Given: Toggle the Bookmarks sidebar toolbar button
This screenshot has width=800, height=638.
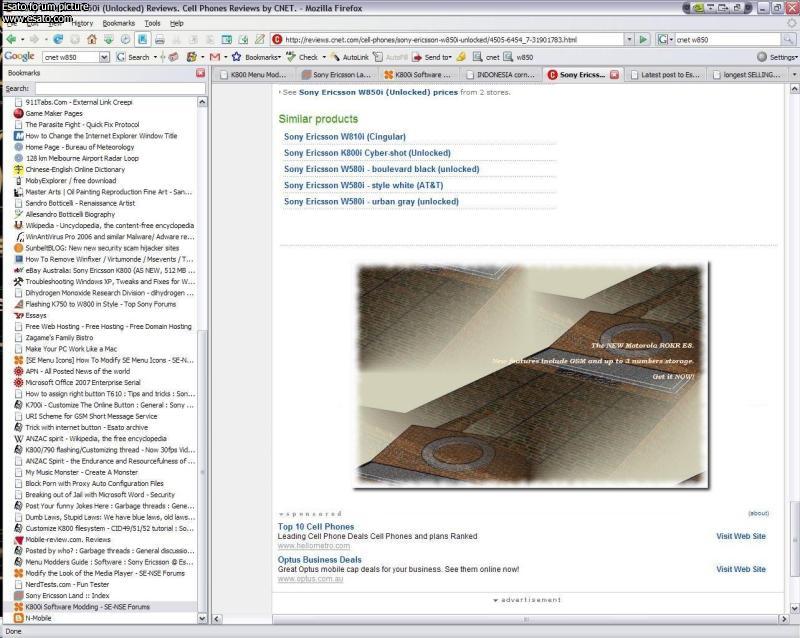Looking at the screenshot, I should point(142,39).
